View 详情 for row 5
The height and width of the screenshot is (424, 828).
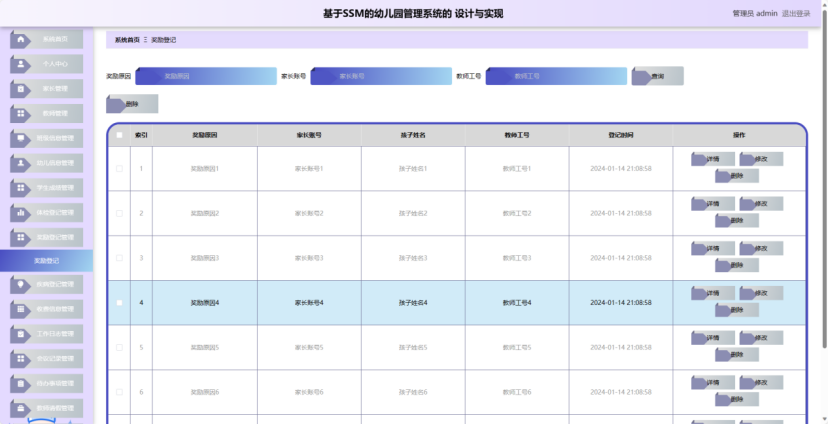713,338
